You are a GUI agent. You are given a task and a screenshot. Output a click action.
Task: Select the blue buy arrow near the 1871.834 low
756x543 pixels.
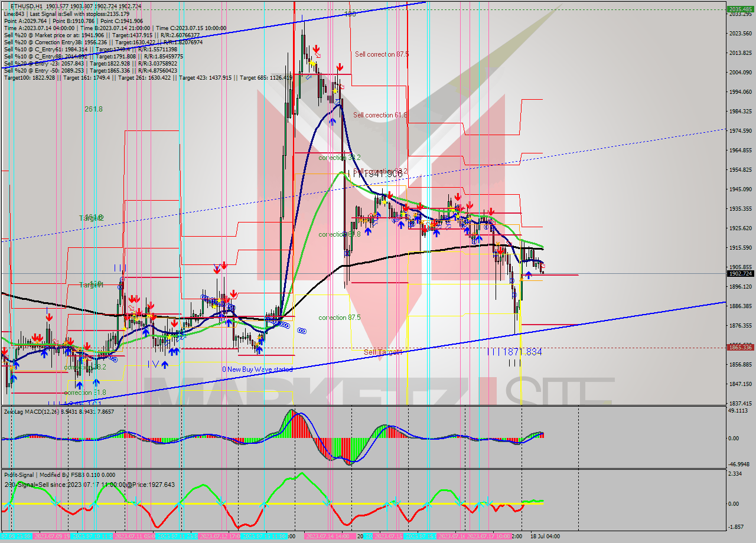point(529,275)
